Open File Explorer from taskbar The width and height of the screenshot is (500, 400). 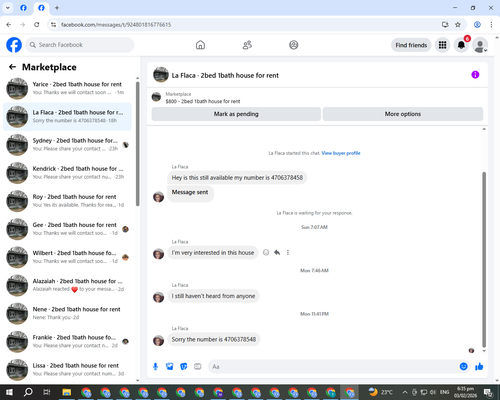67,392
